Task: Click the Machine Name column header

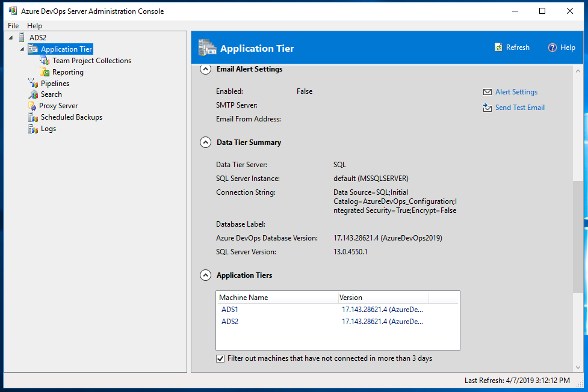Action: click(277, 298)
